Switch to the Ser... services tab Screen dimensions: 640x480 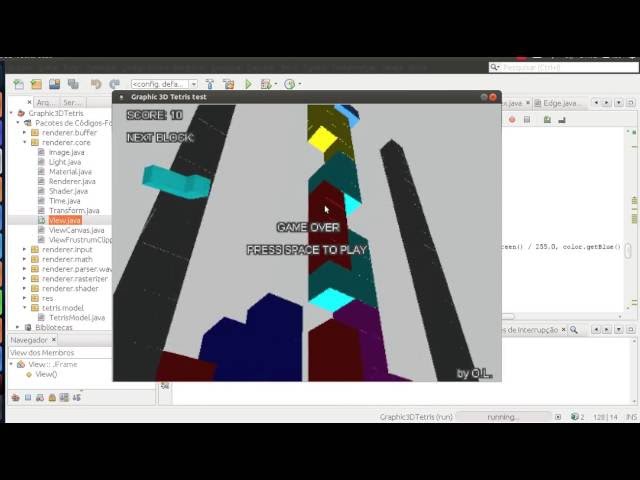(x=73, y=102)
